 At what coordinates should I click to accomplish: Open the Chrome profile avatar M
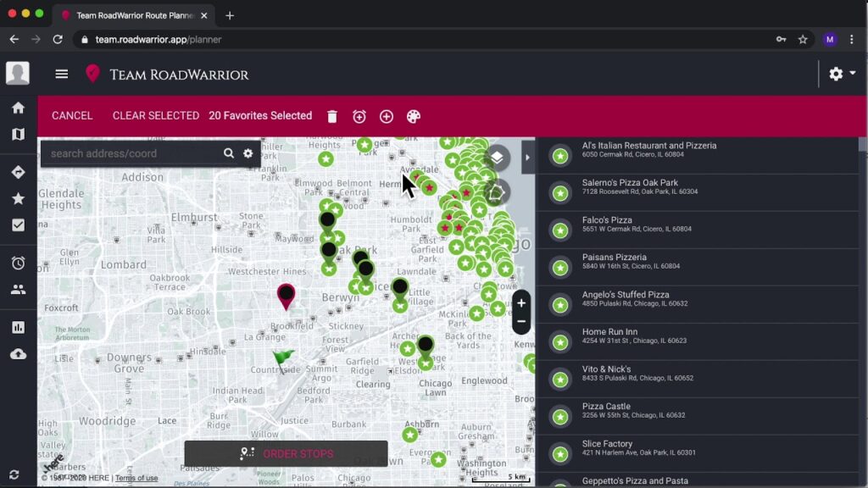pyautogui.click(x=830, y=39)
